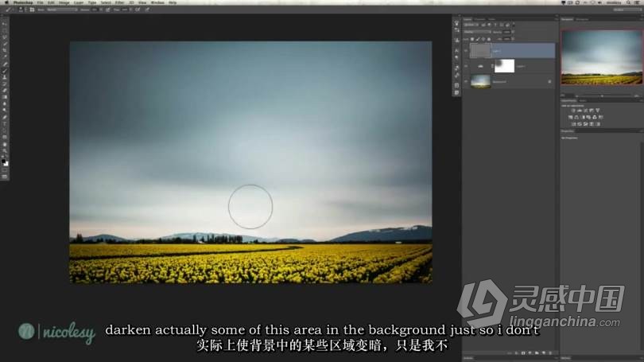Open the Layers panel flyout menu
The width and height of the screenshot is (644, 362).
556,19
